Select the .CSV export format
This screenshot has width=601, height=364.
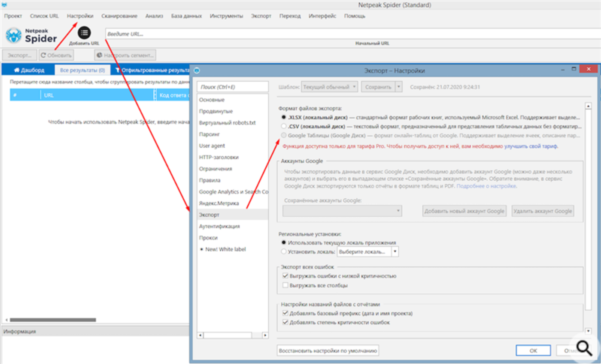point(284,126)
